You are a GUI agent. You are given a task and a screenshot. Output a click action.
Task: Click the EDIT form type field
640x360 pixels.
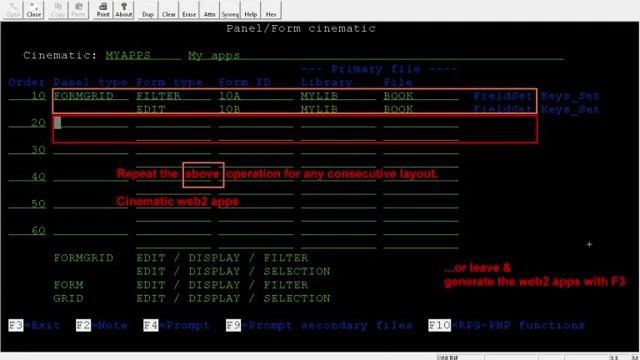(173, 109)
